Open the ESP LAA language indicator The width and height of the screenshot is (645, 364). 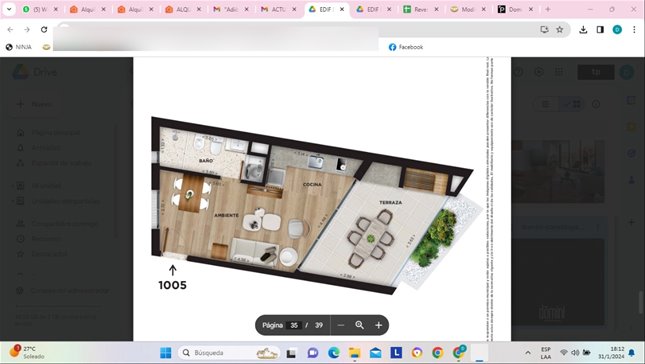click(x=545, y=353)
